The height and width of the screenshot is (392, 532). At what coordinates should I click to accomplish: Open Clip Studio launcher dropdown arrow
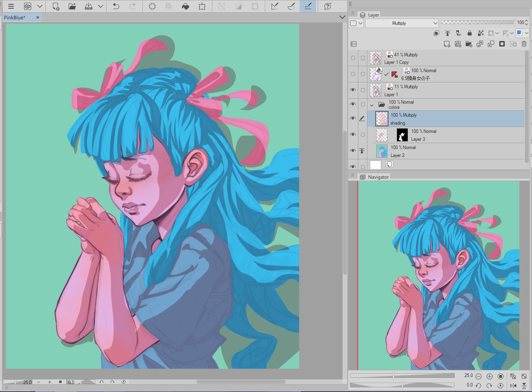coord(40,6)
